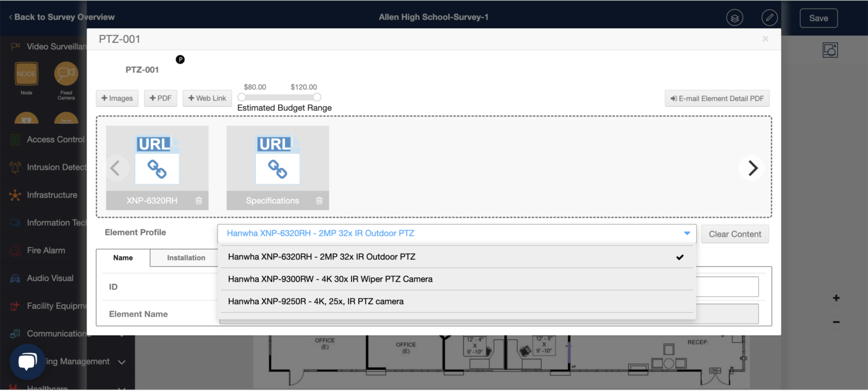Click the pencil edit icon in header
The width and height of the screenshot is (868, 392).
click(769, 18)
